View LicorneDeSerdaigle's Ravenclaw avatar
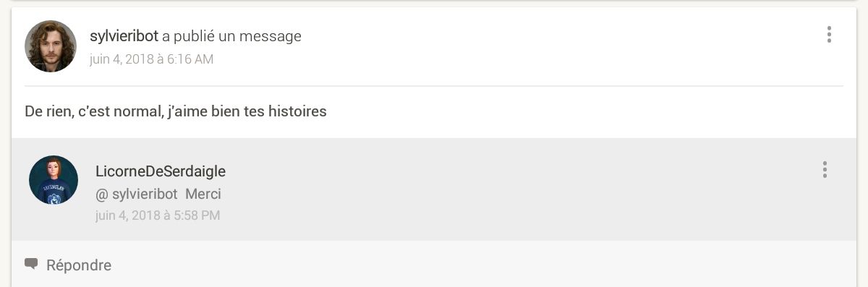The height and width of the screenshot is (287, 868). click(54, 180)
